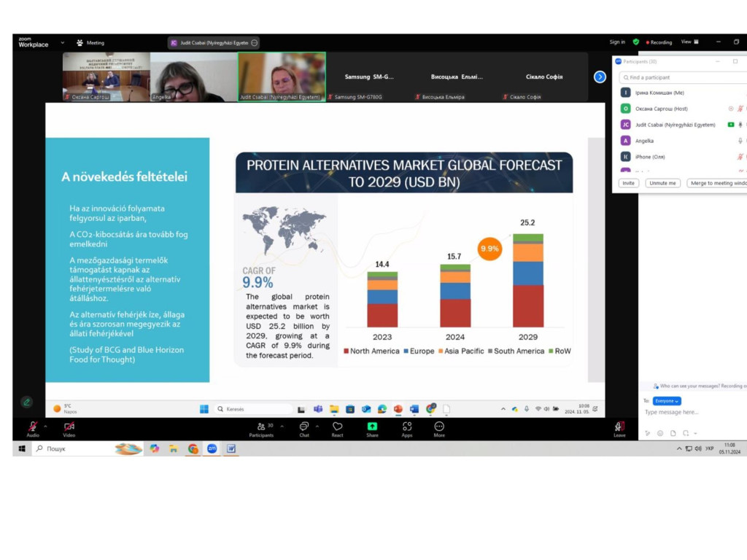Image resolution: width=747 pixels, height=560 pixels.
Task: Open File Explorer from the Windows taskbar
Action: tap(174, 448)
